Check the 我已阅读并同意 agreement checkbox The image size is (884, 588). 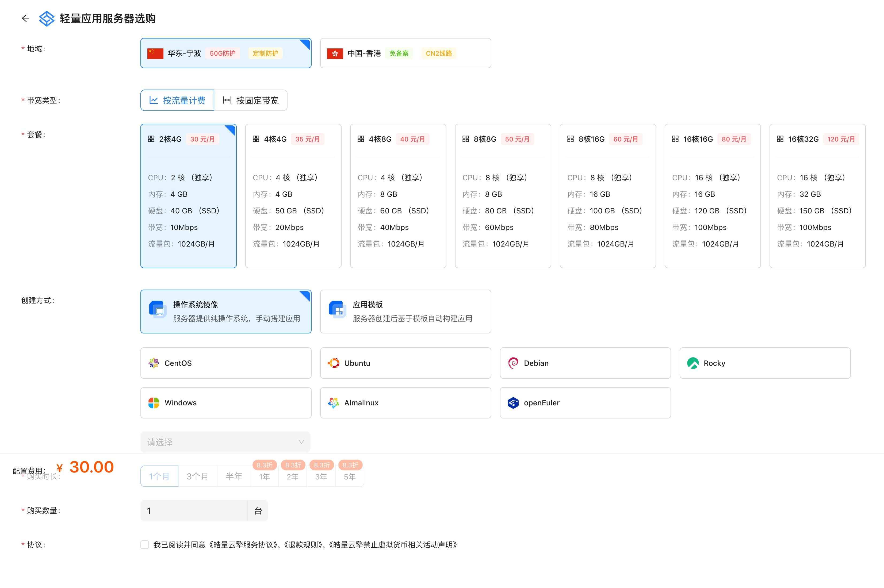[145, 544]
